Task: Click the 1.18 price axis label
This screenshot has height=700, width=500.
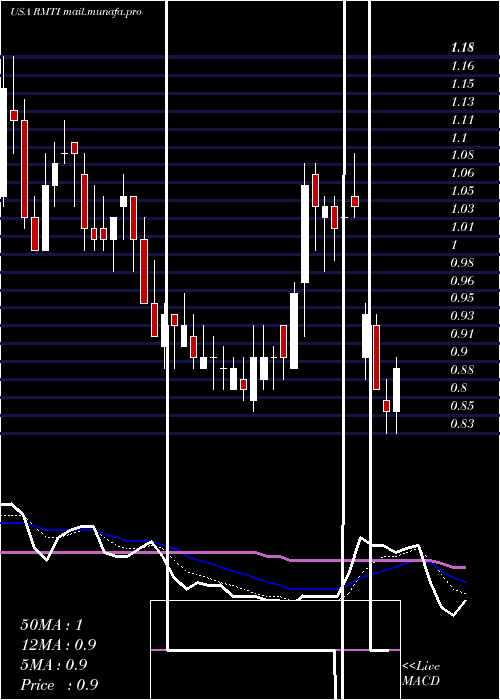Action: tap(462, 48)
